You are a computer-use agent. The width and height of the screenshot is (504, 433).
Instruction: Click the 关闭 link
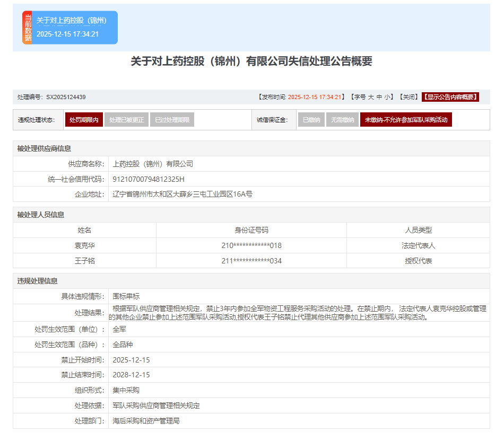409,97
